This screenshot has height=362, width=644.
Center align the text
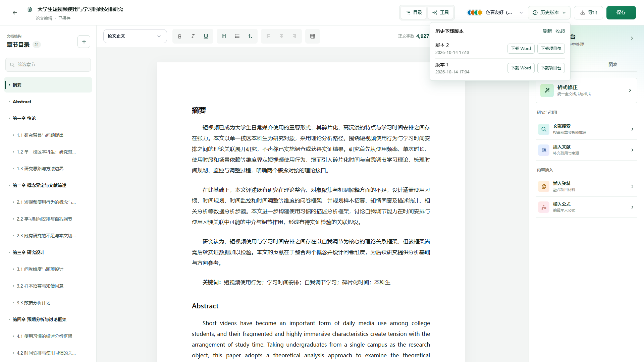click(x=281, y=36)
